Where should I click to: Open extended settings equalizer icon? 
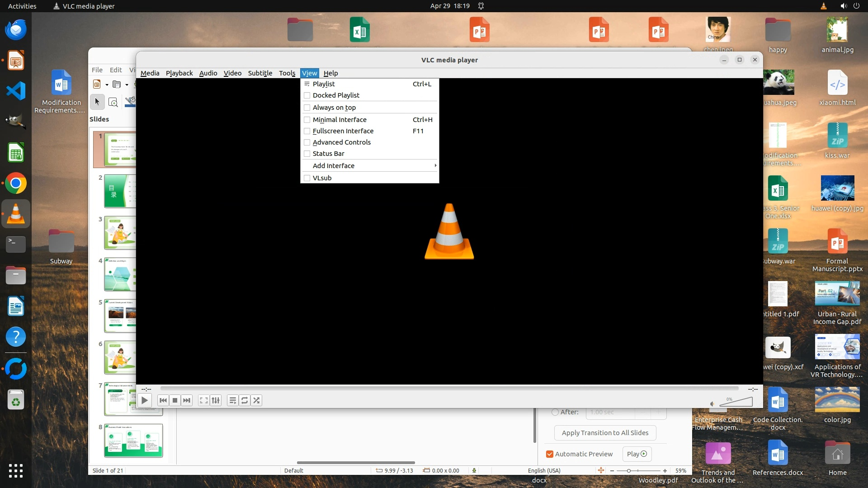216,400
